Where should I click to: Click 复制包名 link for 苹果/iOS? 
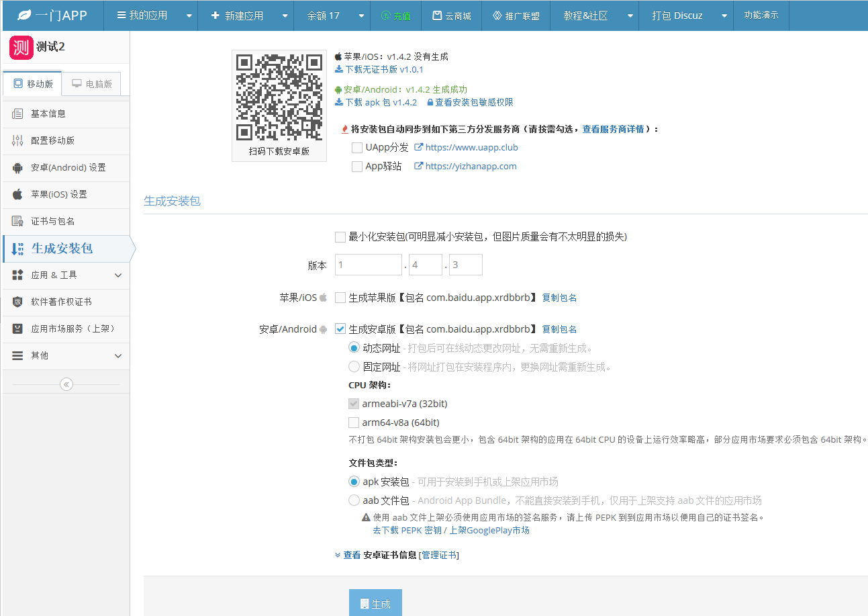(x=559, y=298)
